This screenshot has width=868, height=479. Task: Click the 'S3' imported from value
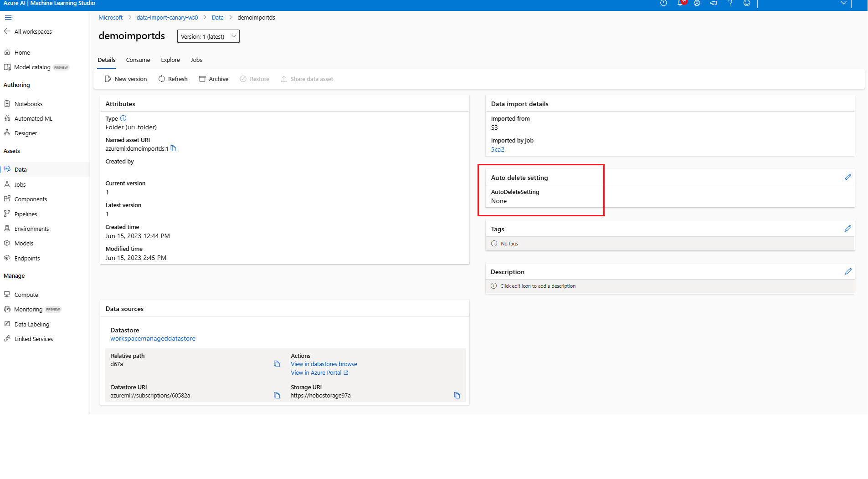(x=494, y=127)
